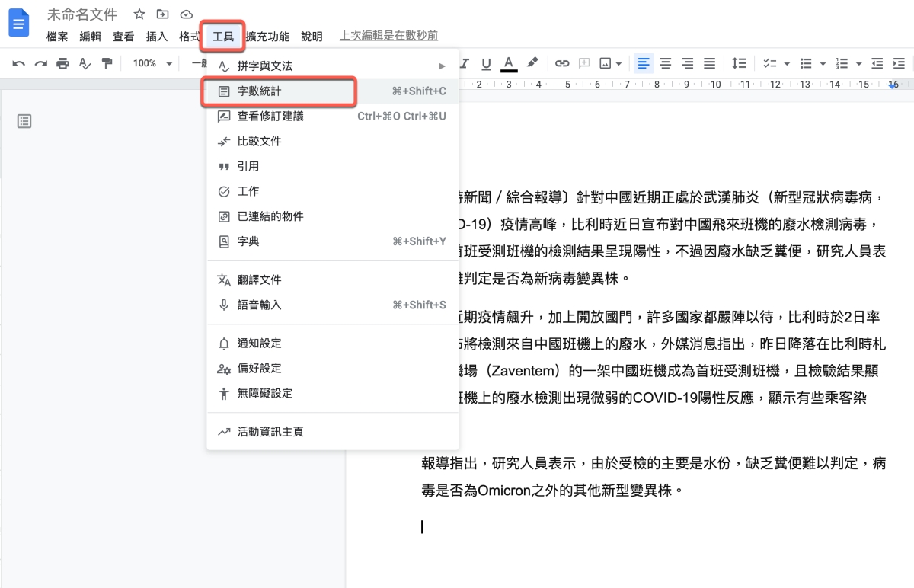Screen dimensions: 914x588
Task: Choose 比較文件 menu entry
Action: click(x=333, y=142)
